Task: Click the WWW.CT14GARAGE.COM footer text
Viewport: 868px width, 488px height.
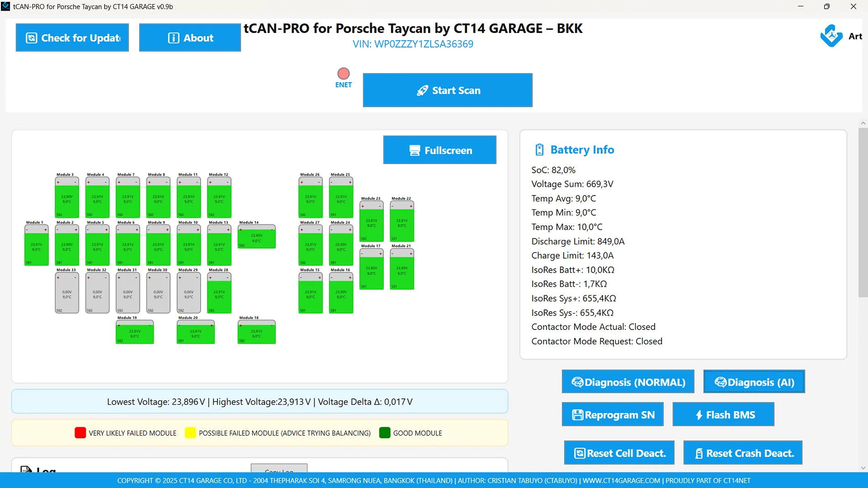Action: [x=621, y=480]
